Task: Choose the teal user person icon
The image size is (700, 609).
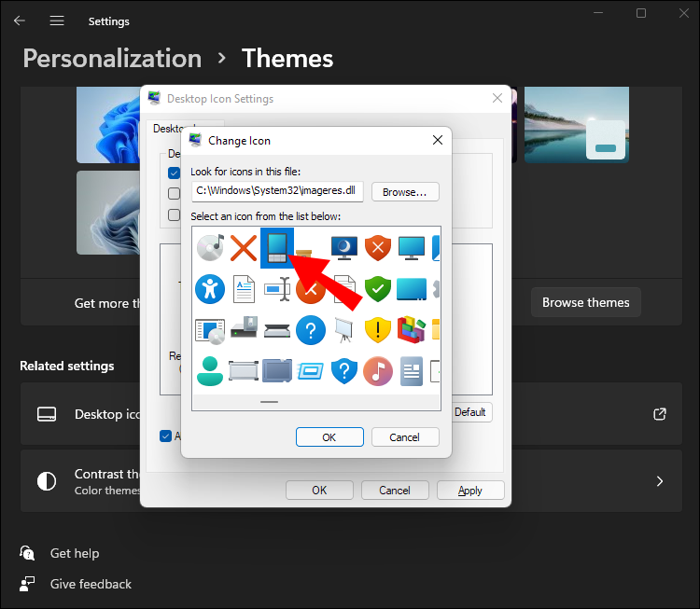Action: pos(210,371)
